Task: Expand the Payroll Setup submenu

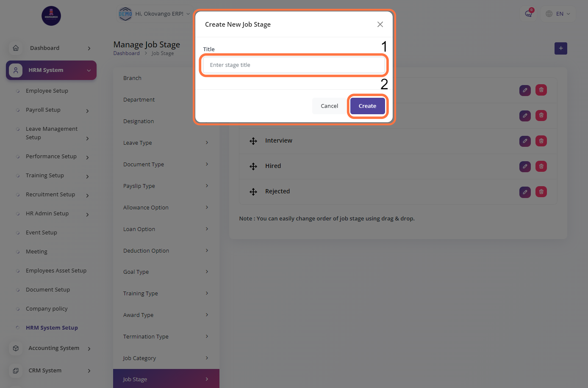Action: [87, 111]
